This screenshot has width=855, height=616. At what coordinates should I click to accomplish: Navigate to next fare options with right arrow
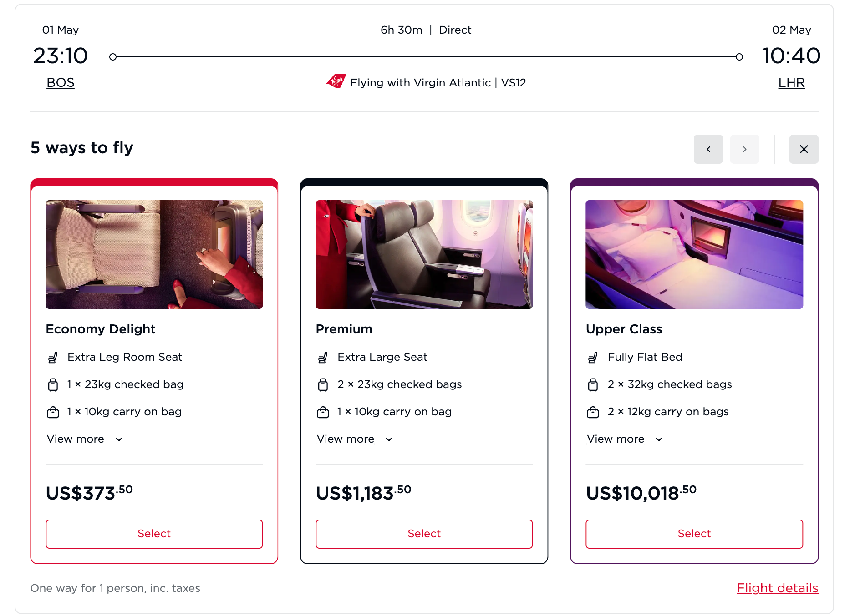pyautogui.click(x=744, y=149)
